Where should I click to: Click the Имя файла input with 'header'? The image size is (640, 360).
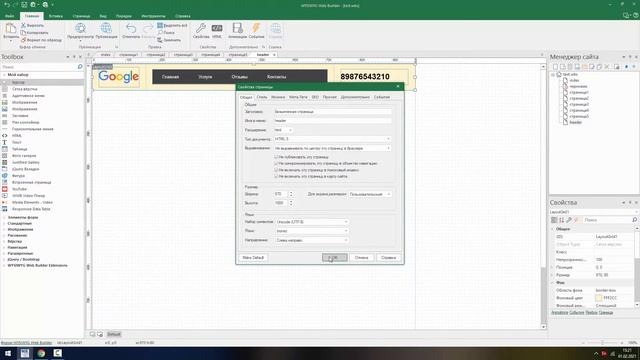coord(332,121)
